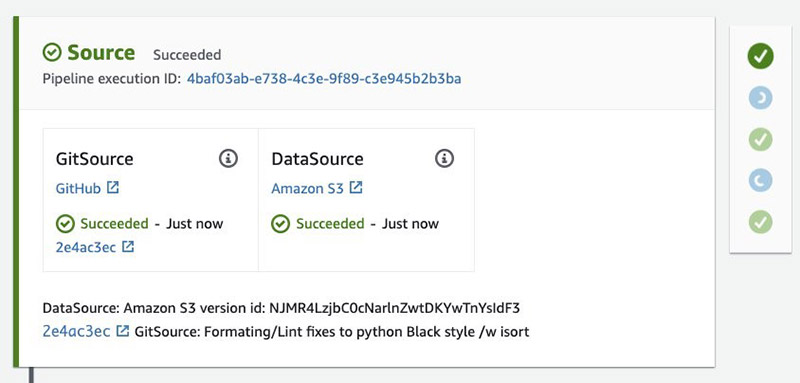The width and height of the screenshot is (800, 383).
Task: Click the external link icon beside Amazon S3
Action: click(356, 188)
